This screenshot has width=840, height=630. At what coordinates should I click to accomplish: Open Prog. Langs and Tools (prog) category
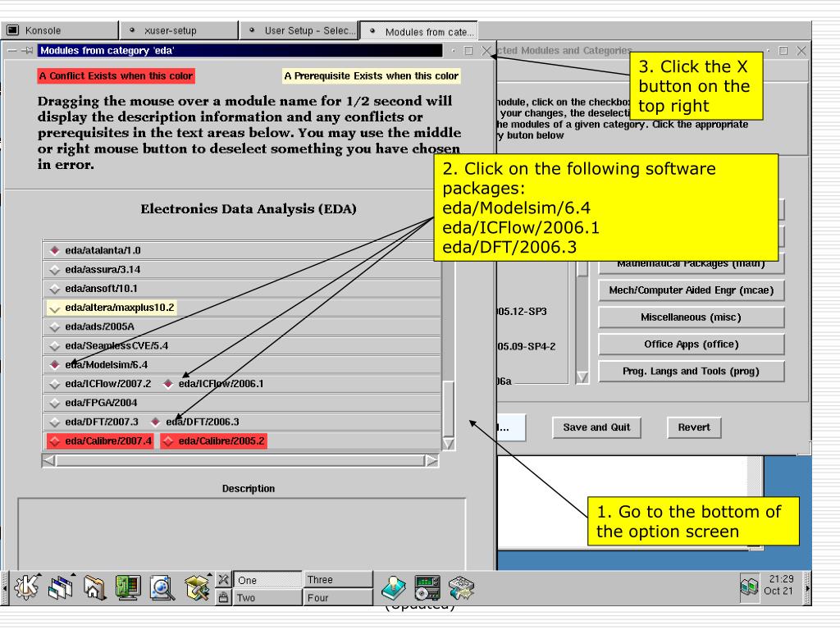(691, 372)
